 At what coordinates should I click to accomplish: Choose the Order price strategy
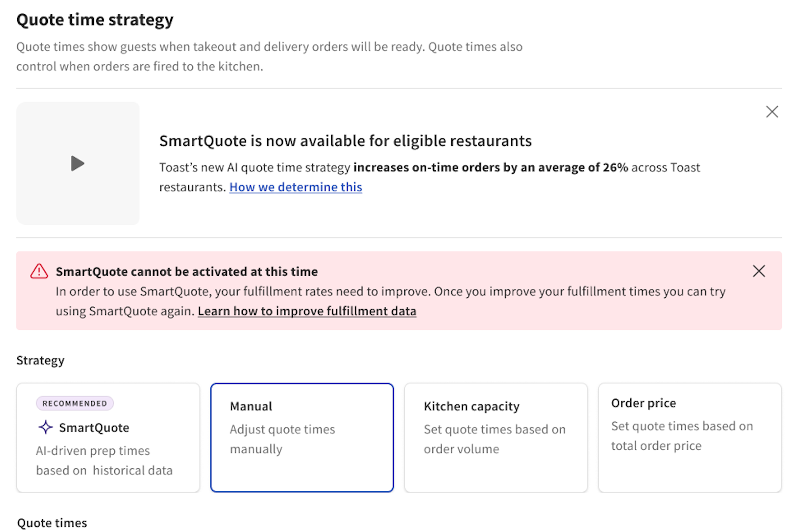point(689,437)
